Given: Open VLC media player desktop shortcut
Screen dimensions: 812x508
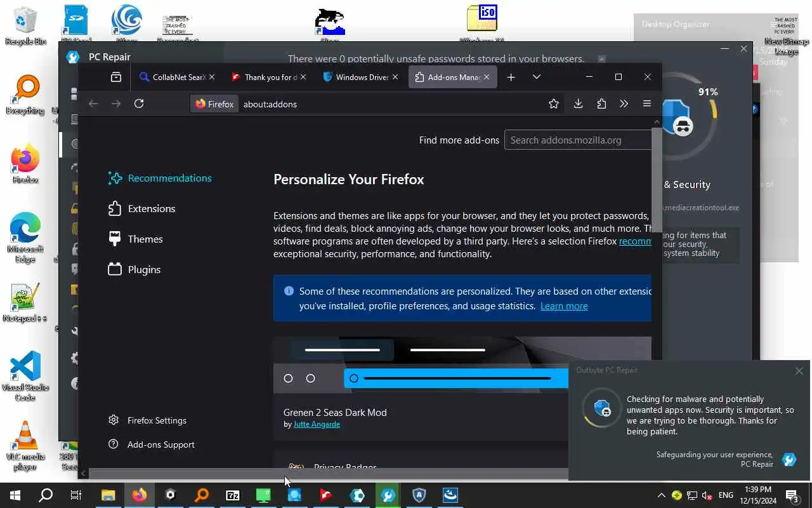Looking at the screenshot, I should 25,446.
